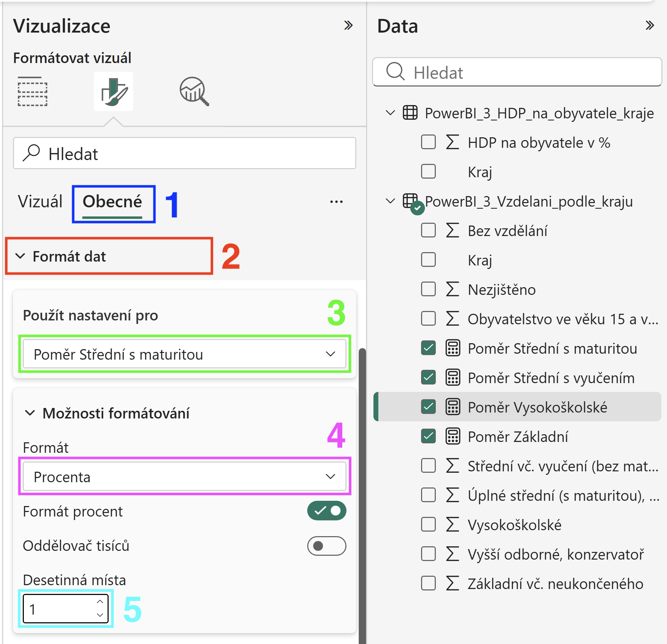
Task: Collapse the Formát dat section
Action: point(20,256)
